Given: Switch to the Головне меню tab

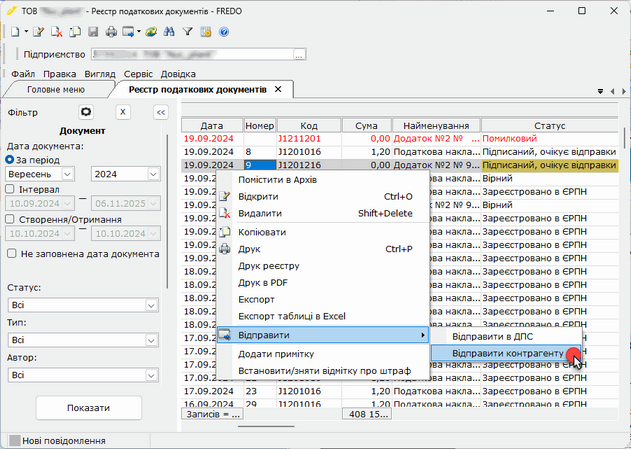Looking at the screenshot, I should 56,89.
